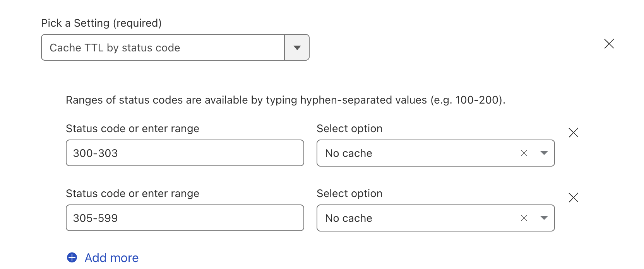Click the Add more link
The height and width of the screenshot is (269, 644).
tap(111, 258)
